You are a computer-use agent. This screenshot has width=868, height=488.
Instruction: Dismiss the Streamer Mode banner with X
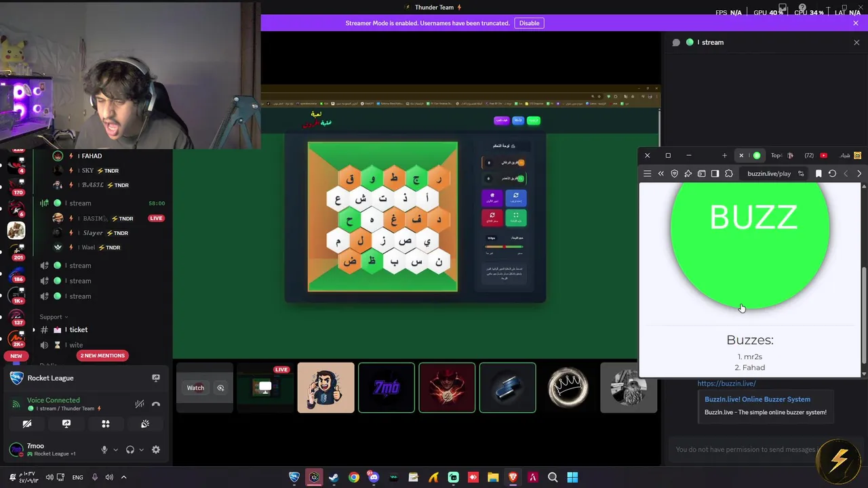pos(856,23)
